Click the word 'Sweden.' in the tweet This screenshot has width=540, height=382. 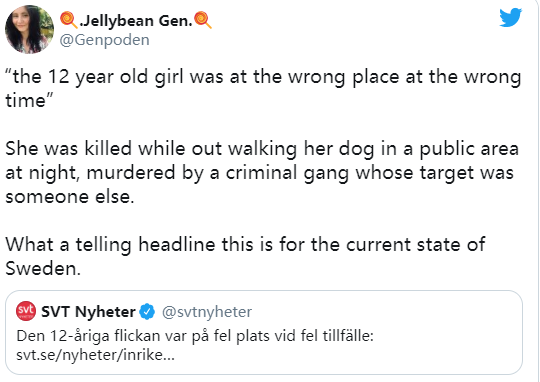point(43,268)
